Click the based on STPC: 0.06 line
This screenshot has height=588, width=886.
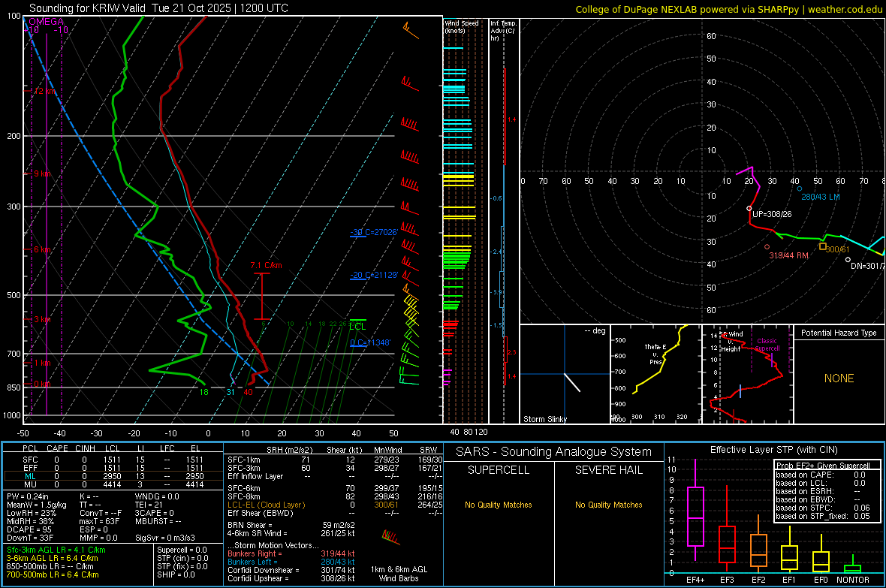point(823,508)
